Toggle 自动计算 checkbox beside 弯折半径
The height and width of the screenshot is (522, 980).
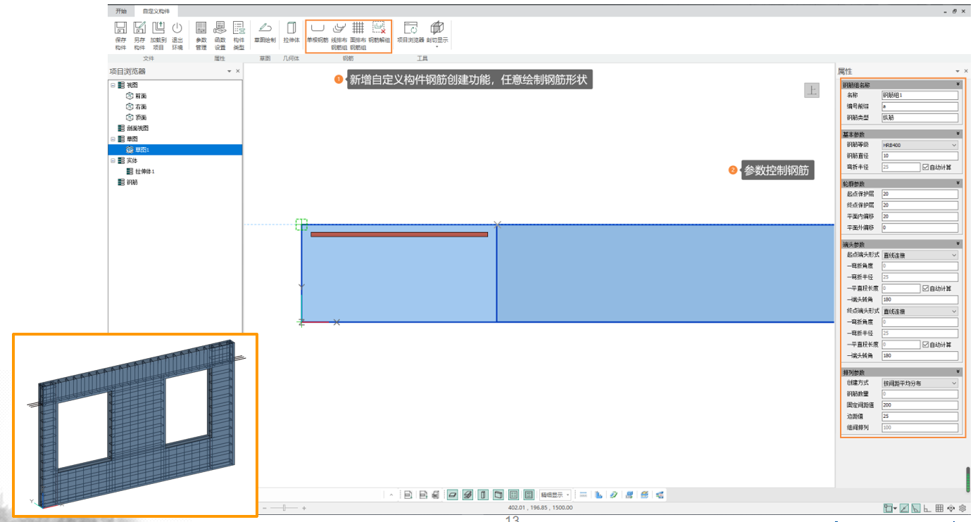926,167
